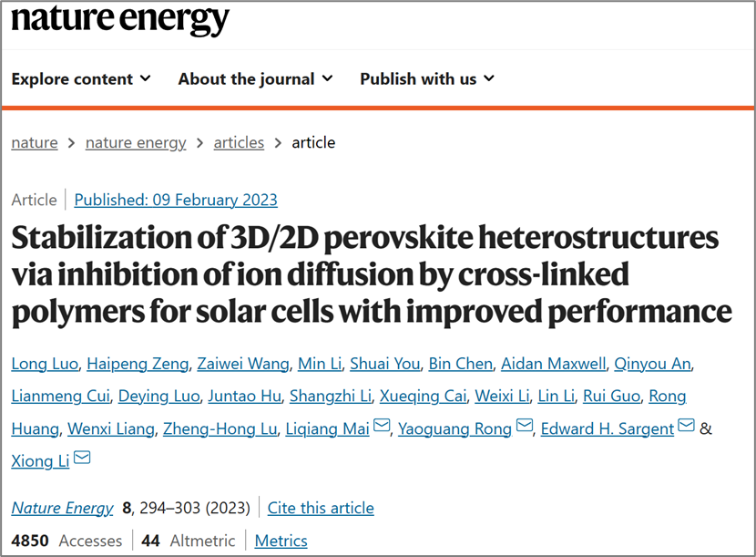The width and height of the screenshot is (756, 557).
Task: Expand the Publish with us menu
Action: tap(427, 78)
